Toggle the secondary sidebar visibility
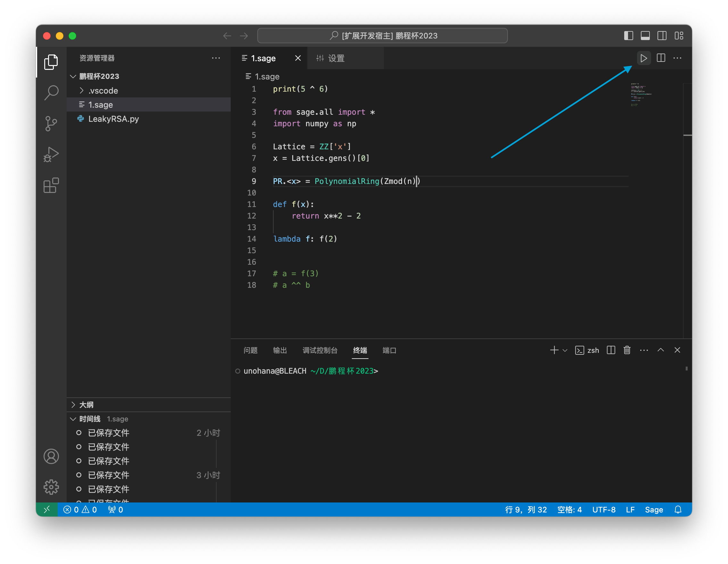The image size is (728, 564). click(662, 36)
